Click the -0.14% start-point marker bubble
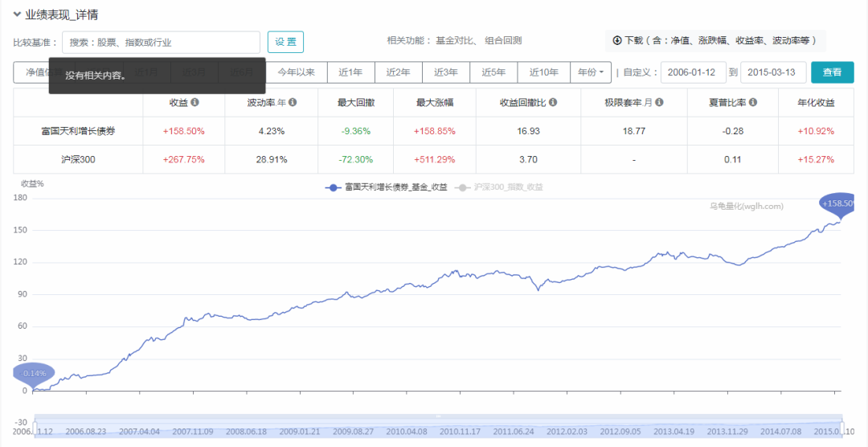This screenshot has width=868, height=447. coord(33,373)
